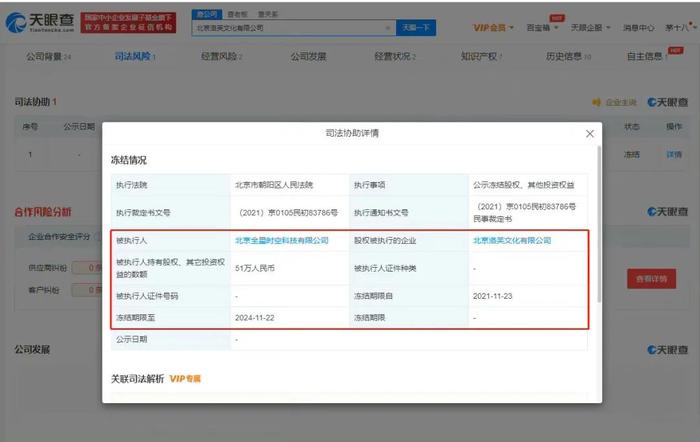This screenshot has width=700, height=442.
Task: Click the 关联司法解析 heading
Action: click(138, 379)
